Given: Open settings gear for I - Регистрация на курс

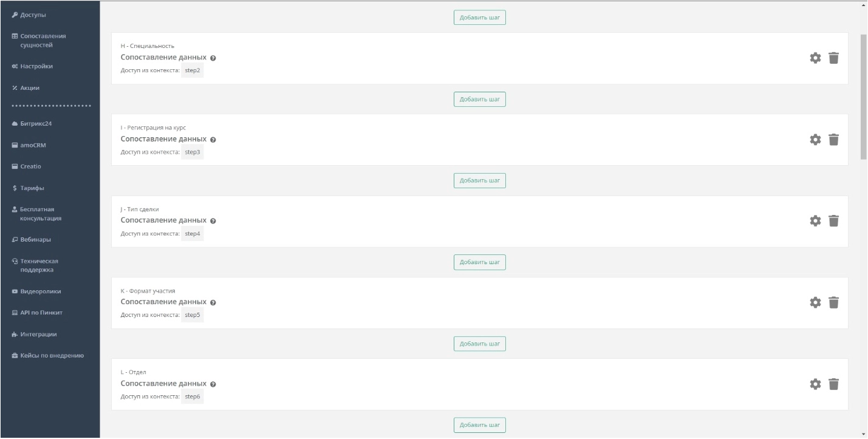Looking at the screenshot, I should (x=815, y=140).
